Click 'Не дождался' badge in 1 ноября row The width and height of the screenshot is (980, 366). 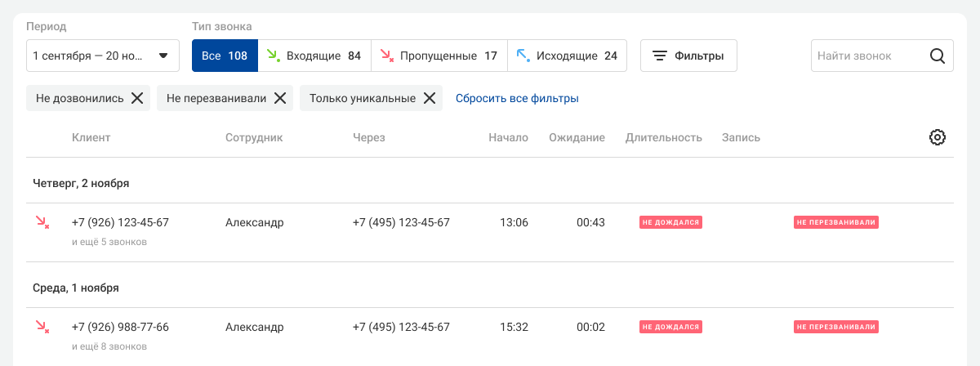671,327
